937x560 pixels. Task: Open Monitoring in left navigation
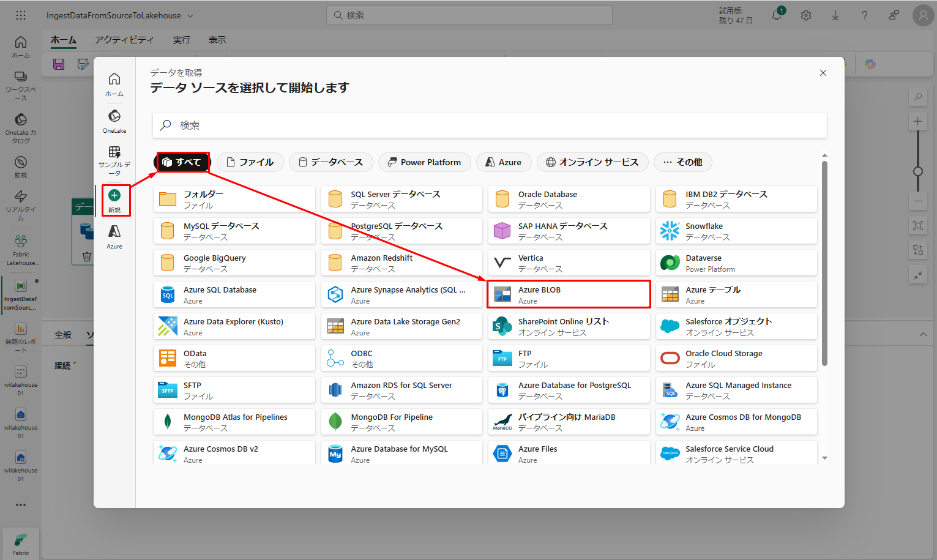pos(21,166)
